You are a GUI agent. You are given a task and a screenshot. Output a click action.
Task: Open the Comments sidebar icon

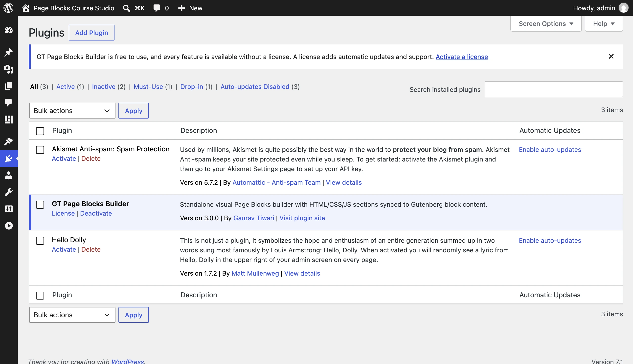(9, 102)
